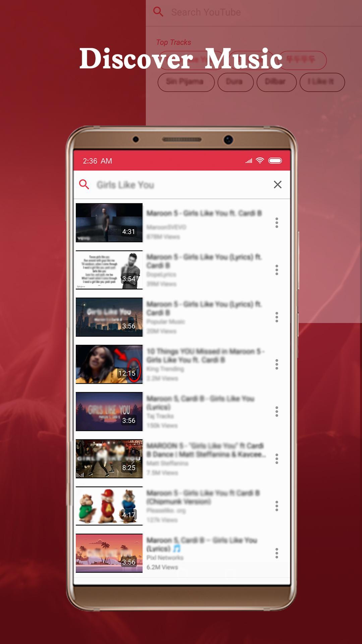Open options menu for the city skyline 3:56 video
Viewport: 362px width, 644px height.
pos(277,317)
